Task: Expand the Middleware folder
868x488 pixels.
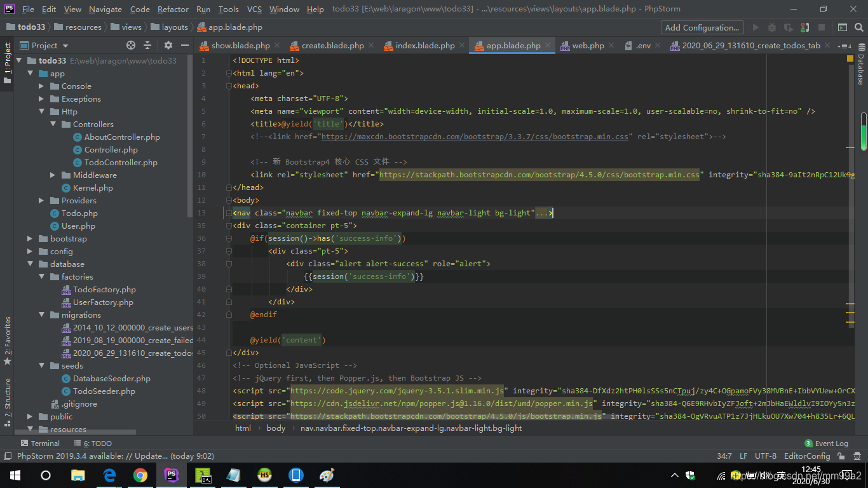Action: [53, 175]
